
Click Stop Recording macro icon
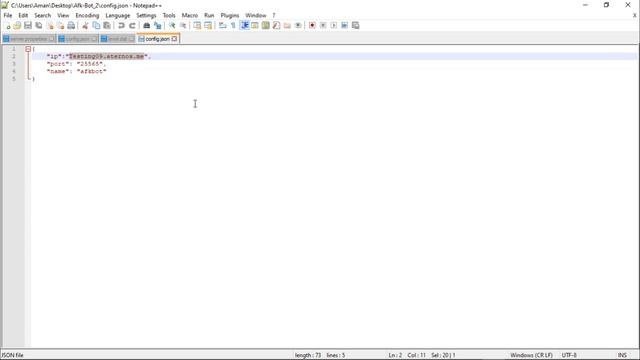(x=323, y=26)
